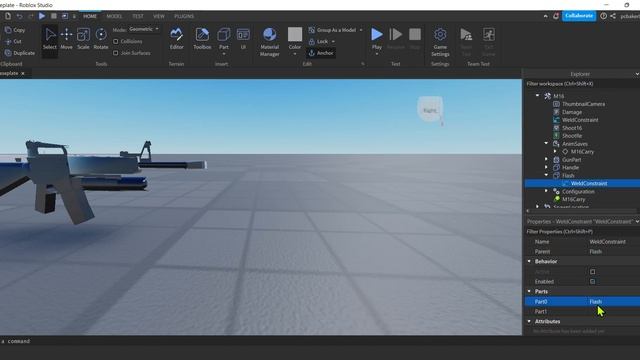
Task: Collapse the AnimSaves folder
Action: tap(546, 143)
